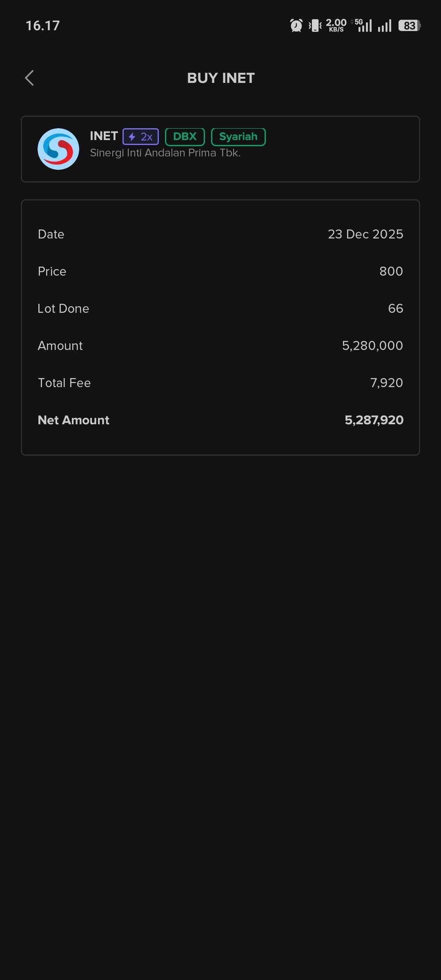Tap the INET ticker symbol text
Image resolution: width=441 pixels, height=980 pixels.
104,136
